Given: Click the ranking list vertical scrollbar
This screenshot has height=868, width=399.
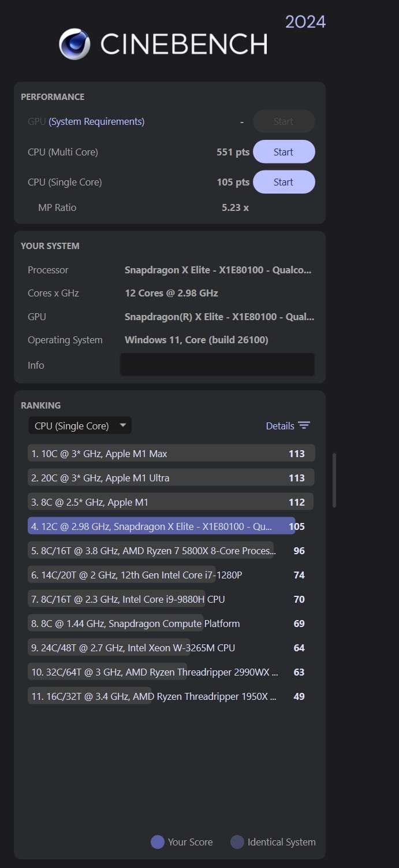Looking at the screenshot, I should coord(334,481).
